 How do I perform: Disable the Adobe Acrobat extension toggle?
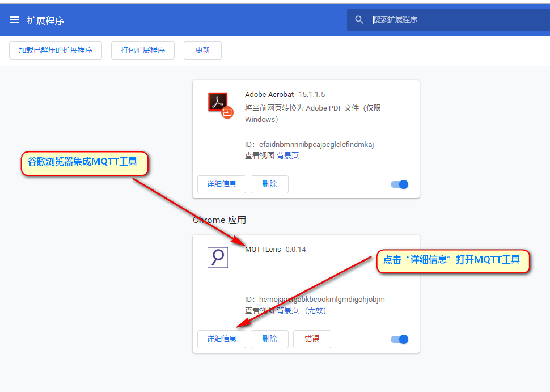(x=400, y=184)
